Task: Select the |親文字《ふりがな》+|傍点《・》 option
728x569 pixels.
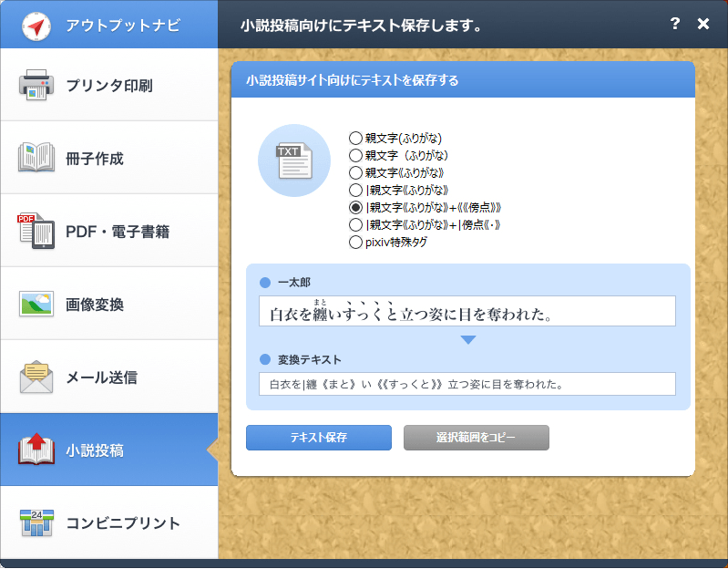Action: point(355,225)
